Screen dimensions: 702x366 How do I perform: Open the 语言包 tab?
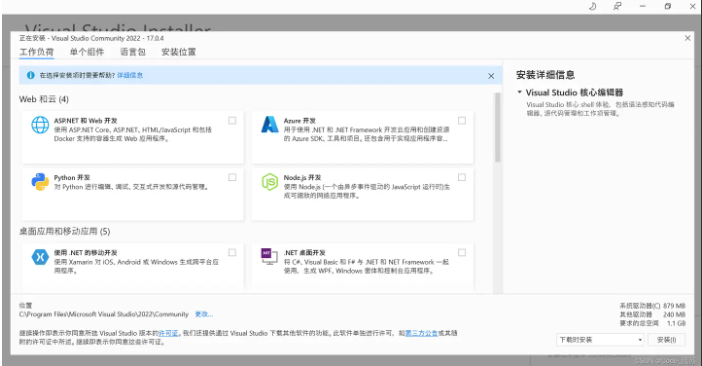coord(133,52)
